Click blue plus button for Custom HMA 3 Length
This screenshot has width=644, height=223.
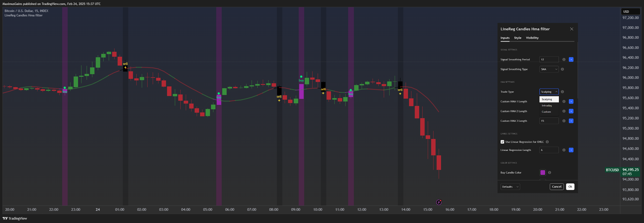(571, 121)
